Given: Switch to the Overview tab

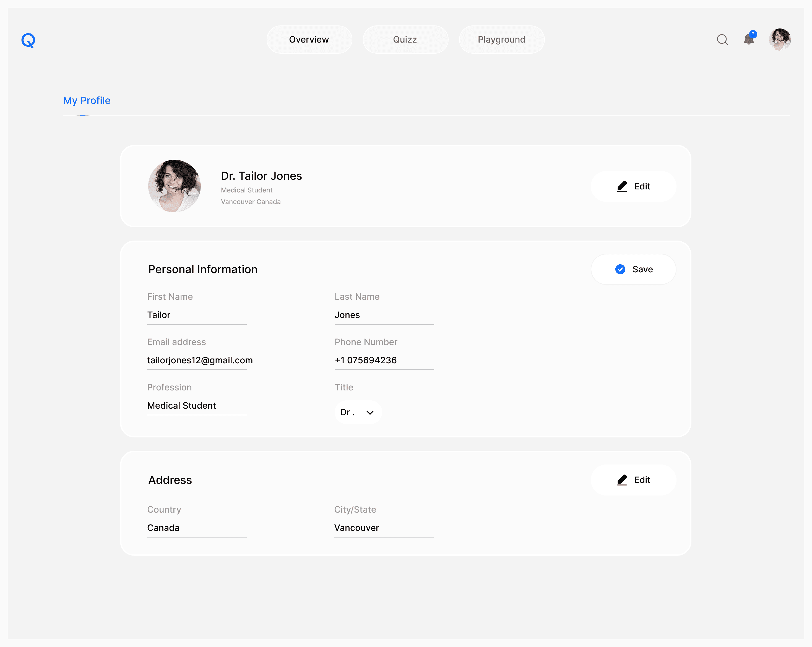Looking at the screenshot, I should click(309, 40).
